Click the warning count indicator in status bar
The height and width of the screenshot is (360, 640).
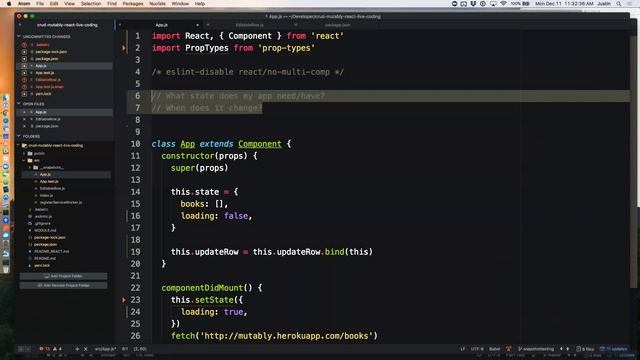tap(58, 349)
